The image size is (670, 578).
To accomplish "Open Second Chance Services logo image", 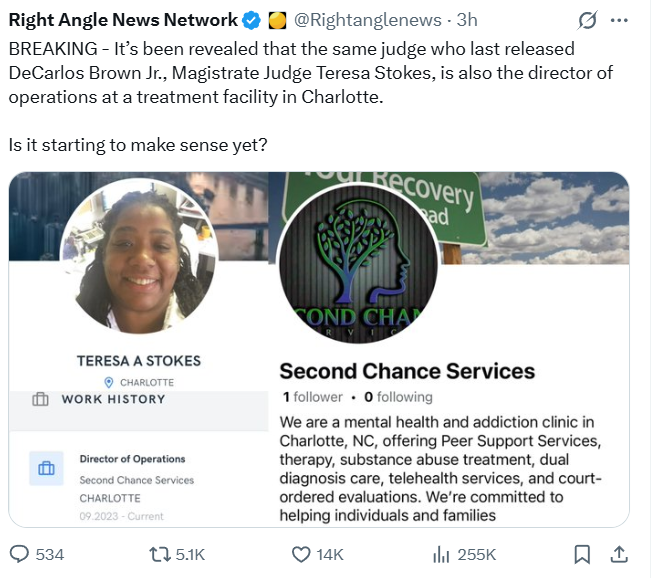I will click(x=358, y=264).
